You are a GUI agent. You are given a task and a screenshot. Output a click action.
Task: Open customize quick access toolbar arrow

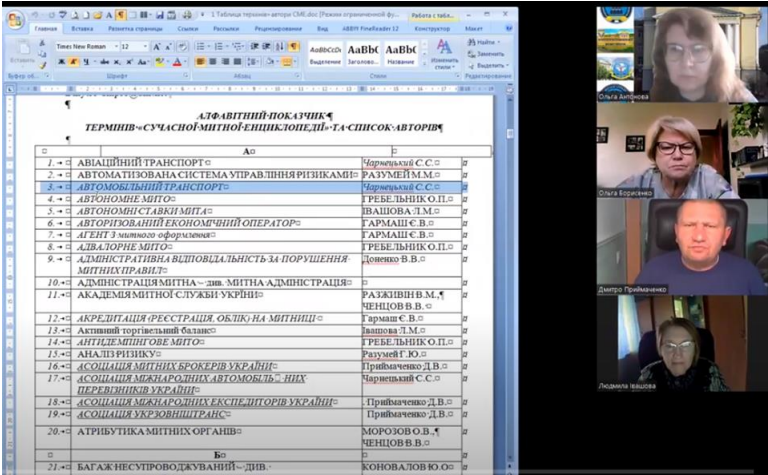point(202,15)
